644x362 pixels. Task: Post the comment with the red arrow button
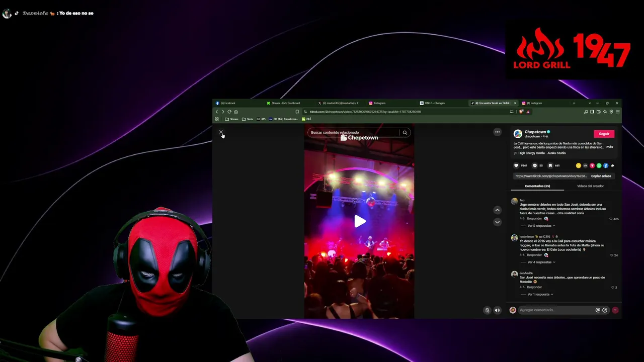tap(615, 310)
